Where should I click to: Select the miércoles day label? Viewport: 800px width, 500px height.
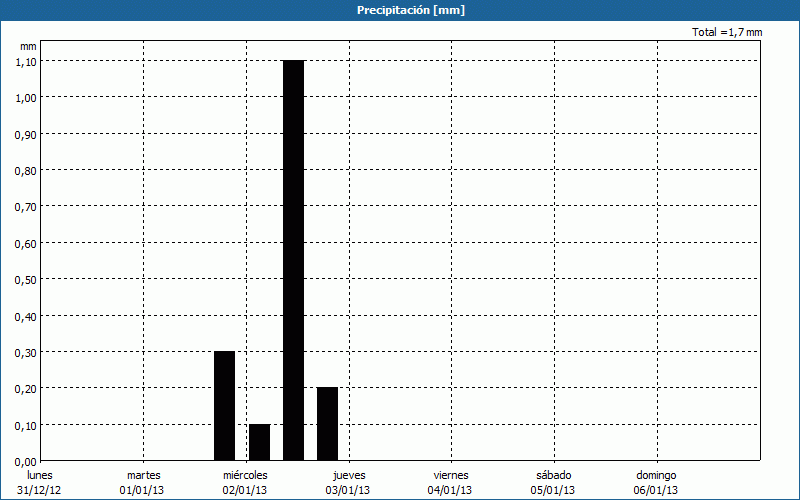[x=245, y=475]
